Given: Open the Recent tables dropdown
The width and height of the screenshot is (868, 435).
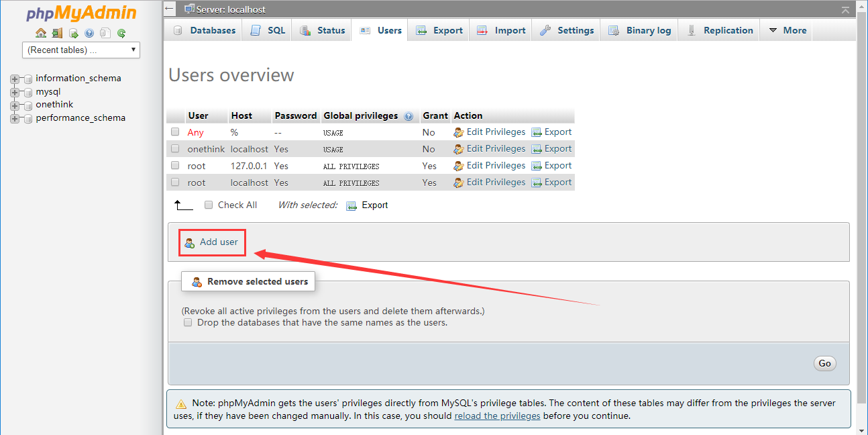Looking at the screenshot, I should point(81,50).
